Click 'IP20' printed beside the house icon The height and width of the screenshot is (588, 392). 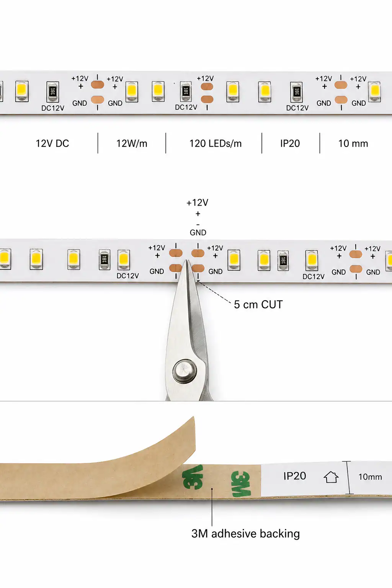(x=295, y=476)
